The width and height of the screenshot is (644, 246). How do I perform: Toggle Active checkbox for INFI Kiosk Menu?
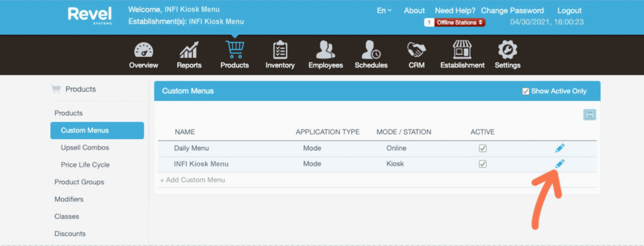(x=482, y=164)
